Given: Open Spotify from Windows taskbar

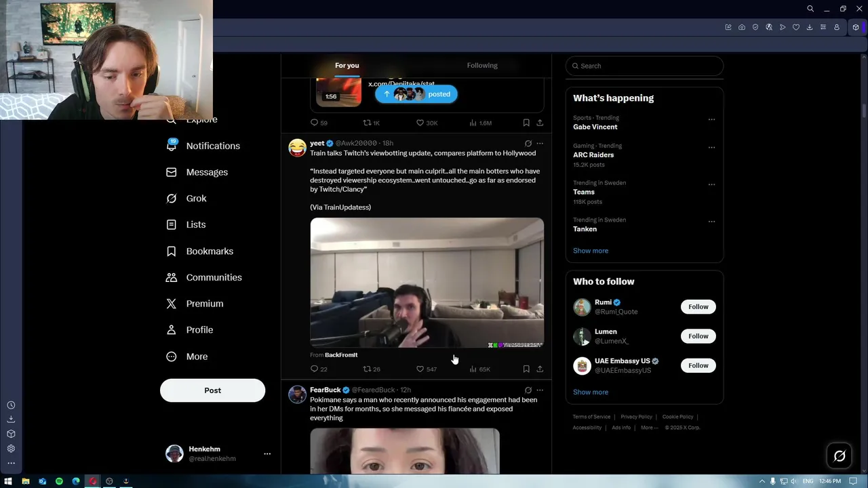Looking at the screenshot, I should click(x=59, y=481).
